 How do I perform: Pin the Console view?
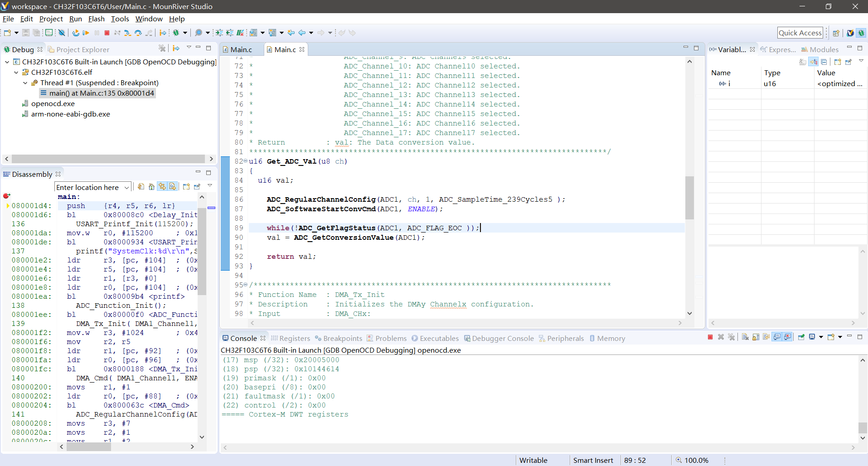coord(801,337)
